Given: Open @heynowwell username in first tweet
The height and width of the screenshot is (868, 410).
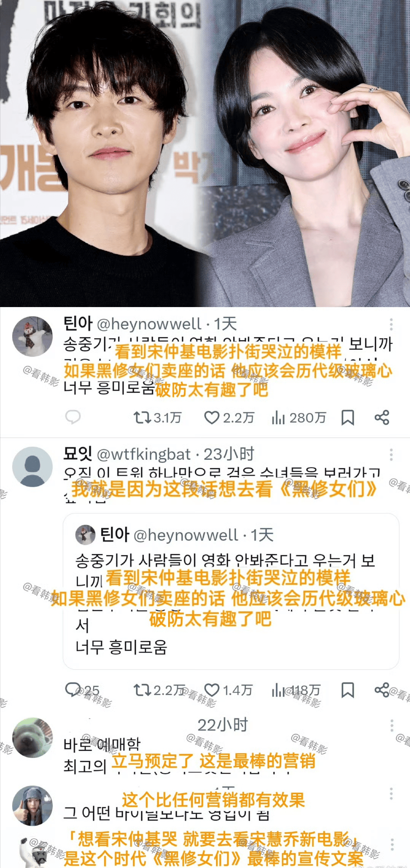Looking at the screenshot, I should pyautogui.click(x=149, y=324).
